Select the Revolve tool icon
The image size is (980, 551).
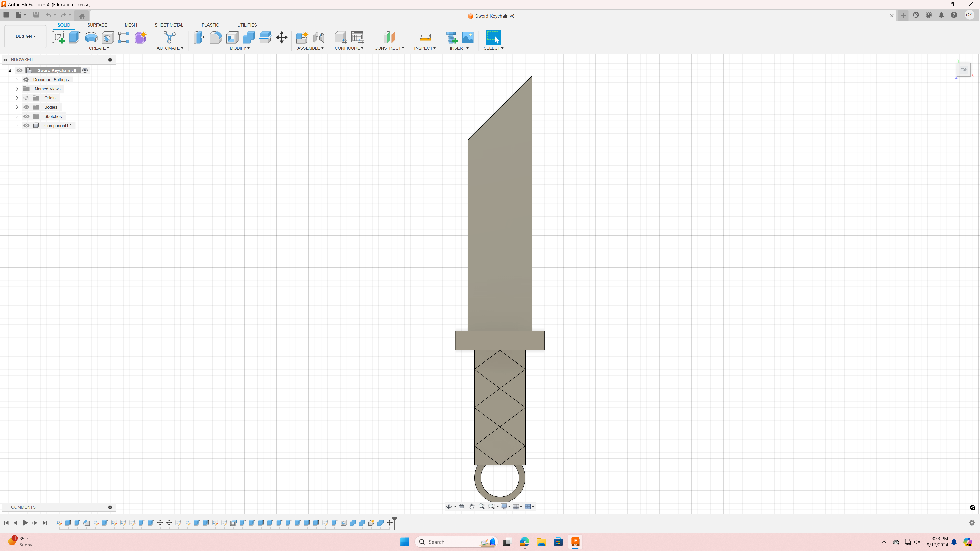(91, 37)
